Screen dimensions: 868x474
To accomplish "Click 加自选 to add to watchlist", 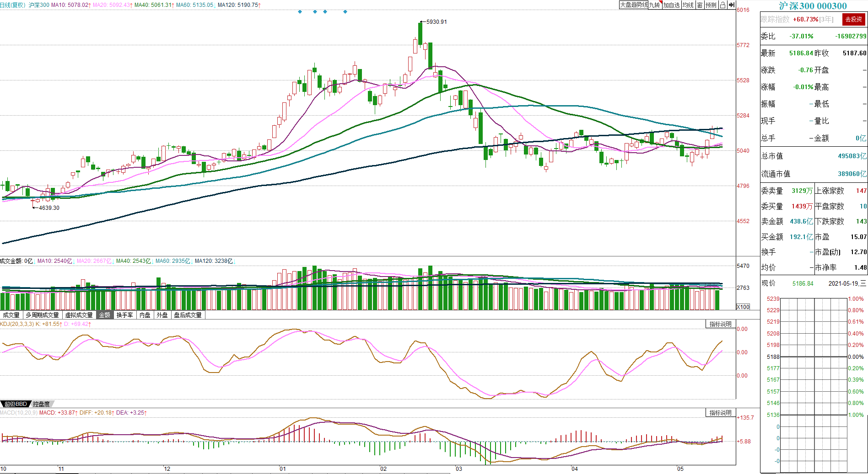I will click(672, 5).
